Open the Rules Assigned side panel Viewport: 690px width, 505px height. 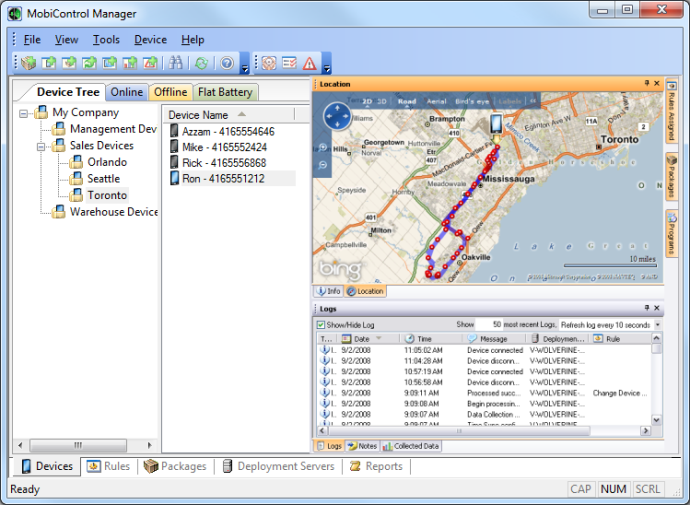tap(672, 112)
